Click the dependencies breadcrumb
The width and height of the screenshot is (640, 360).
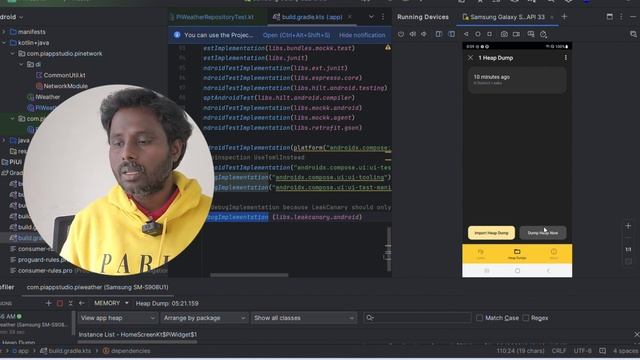click(x=127, y=351)
